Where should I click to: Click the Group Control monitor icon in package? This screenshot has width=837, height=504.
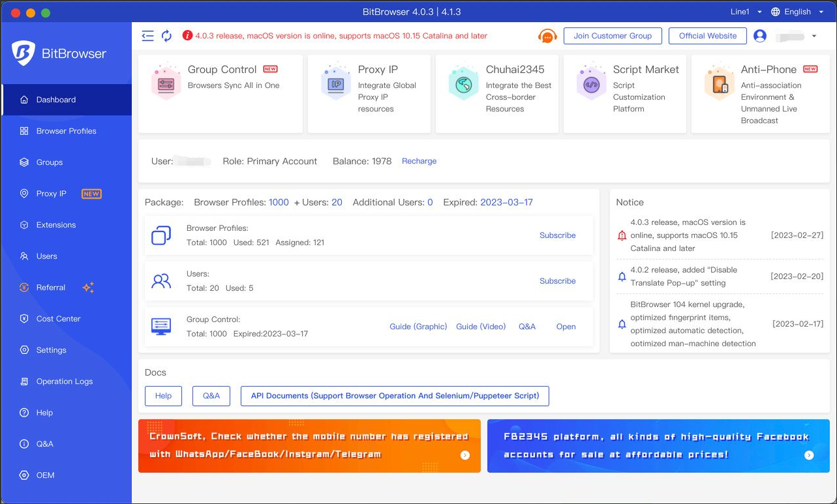pyautogui.click(x=161, y=327)
